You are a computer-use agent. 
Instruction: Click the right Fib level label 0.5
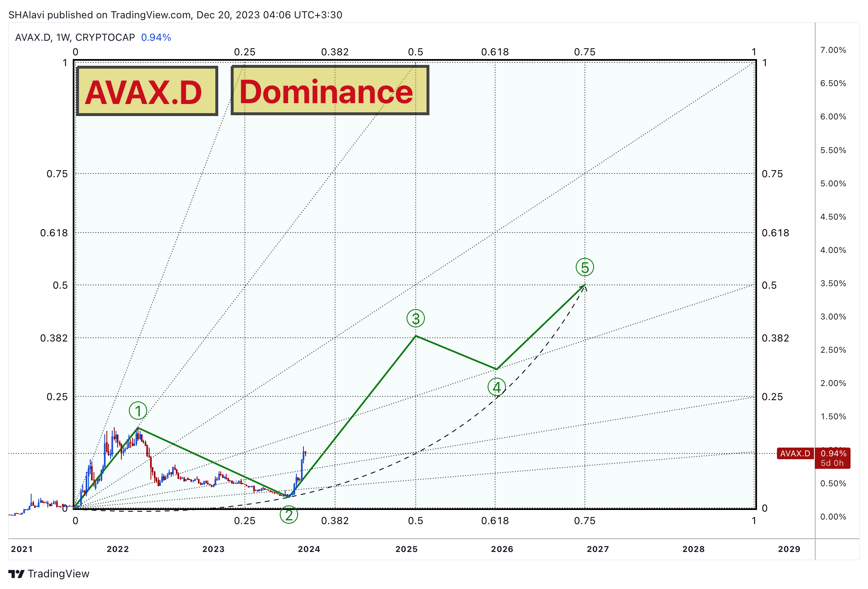point(769,285)
